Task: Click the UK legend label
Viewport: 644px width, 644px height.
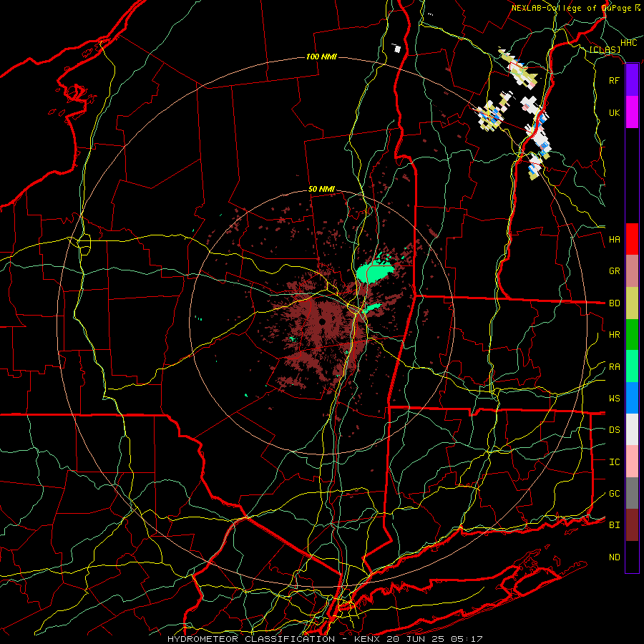Action: pyautogui.click(x=614, y=112)
